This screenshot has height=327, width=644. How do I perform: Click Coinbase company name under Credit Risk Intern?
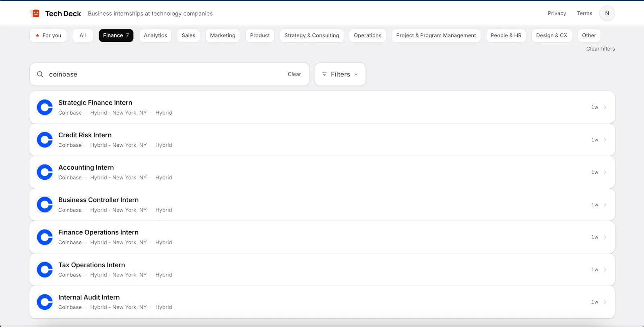tap(70, 145)
